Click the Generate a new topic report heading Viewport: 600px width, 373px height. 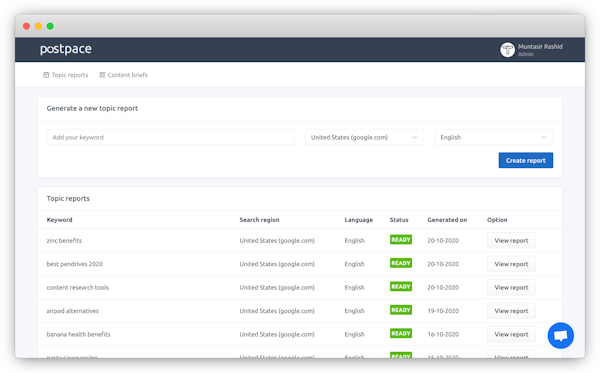(92, 108)
